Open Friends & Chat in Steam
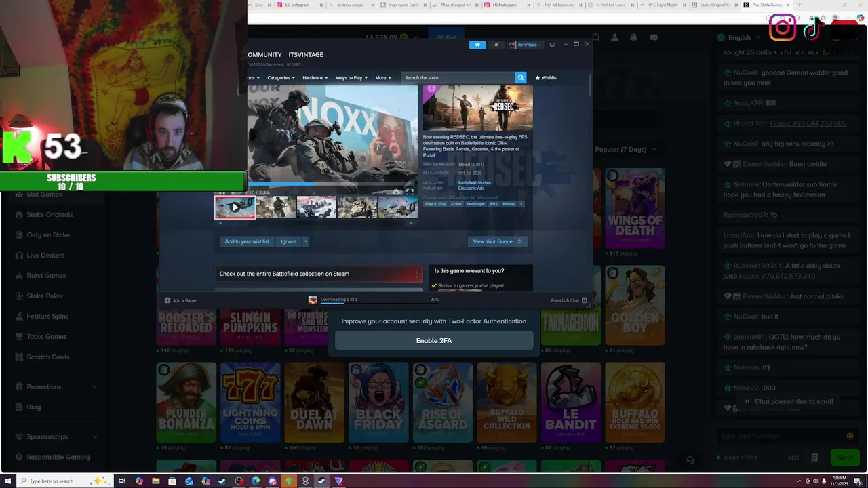The image size is (868, 488). [x=568, y=300]
